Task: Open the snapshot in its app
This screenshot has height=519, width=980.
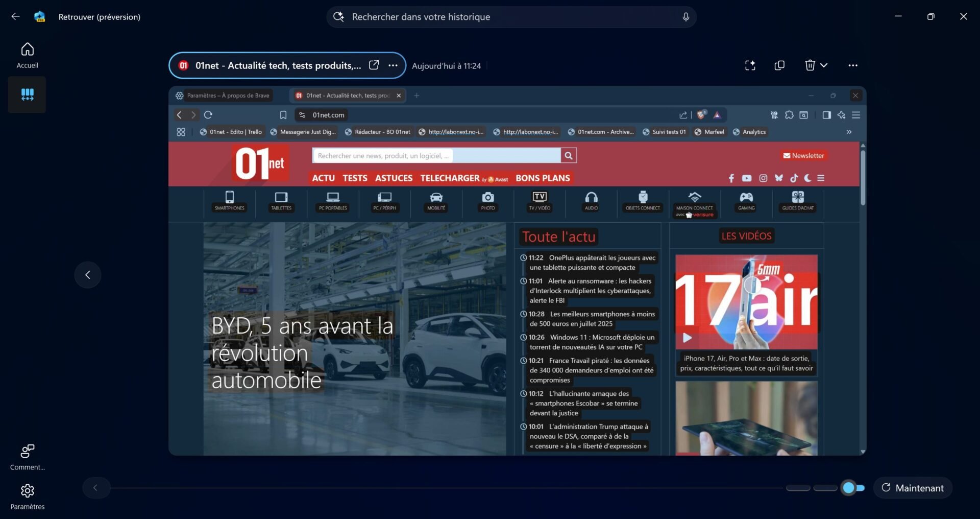Action: (x=374, y=65)
